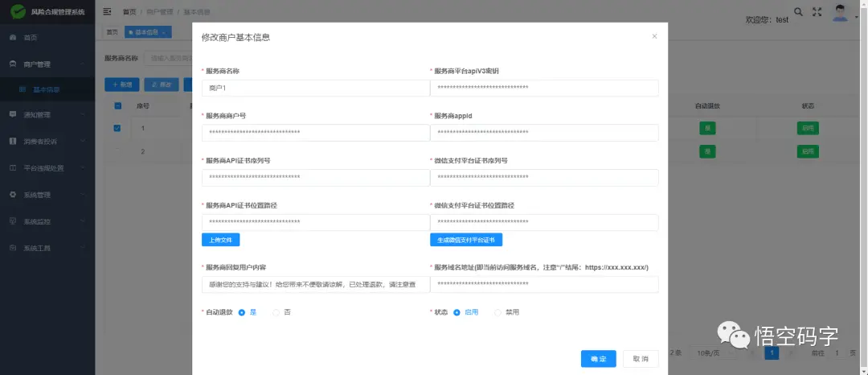
Task: Click the 上传文件 button
Action: [220, 240]
